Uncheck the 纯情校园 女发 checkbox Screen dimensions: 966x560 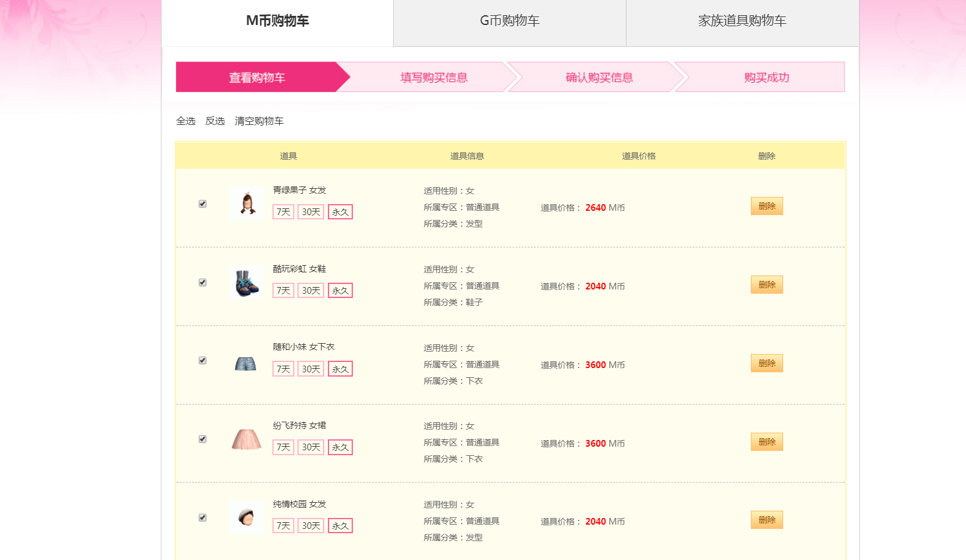(202, 517)
